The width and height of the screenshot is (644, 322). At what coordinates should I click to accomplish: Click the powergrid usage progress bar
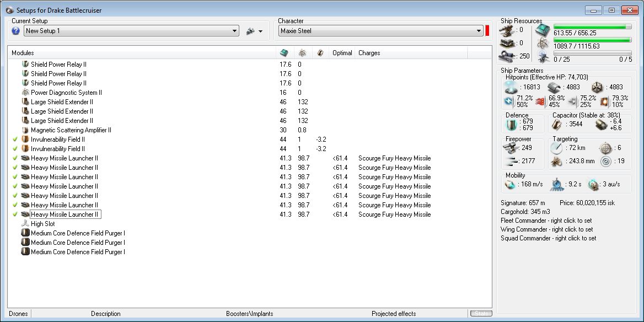[593, 40]
